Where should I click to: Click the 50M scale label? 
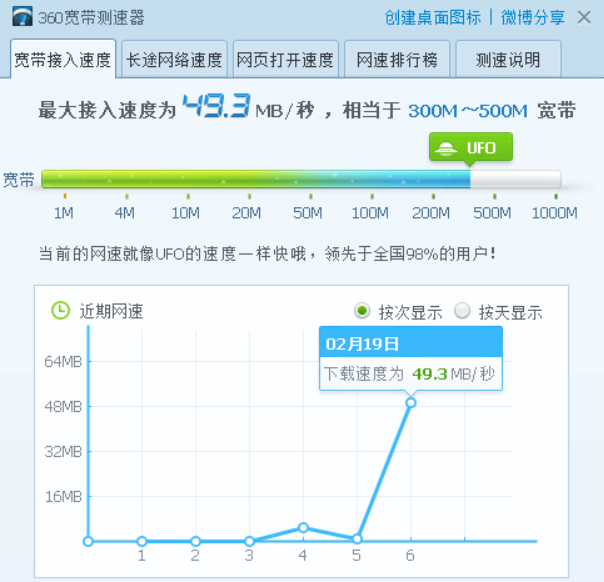coord(308,213)
